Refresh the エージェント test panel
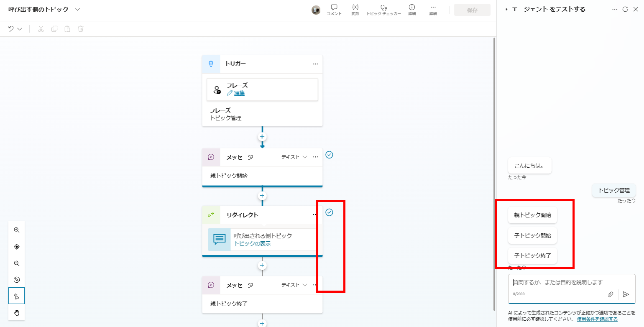The image size is (644, 327). point(626,9)
